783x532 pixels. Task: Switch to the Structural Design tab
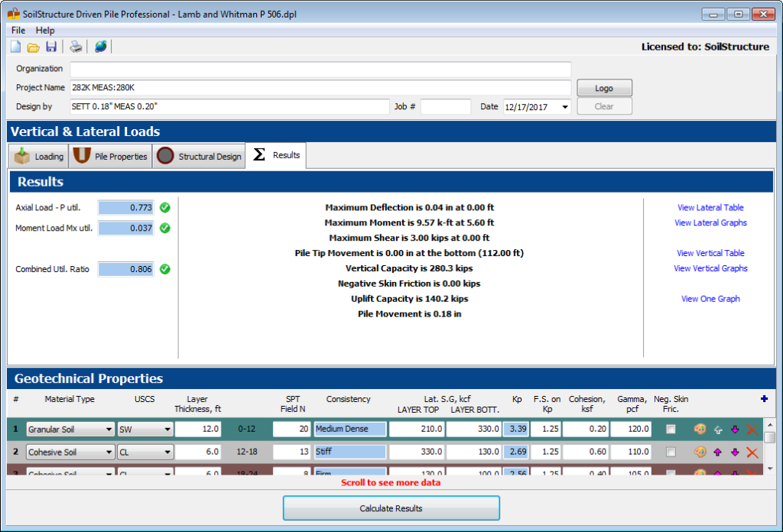pyautogui.click(x=200, y=156)
